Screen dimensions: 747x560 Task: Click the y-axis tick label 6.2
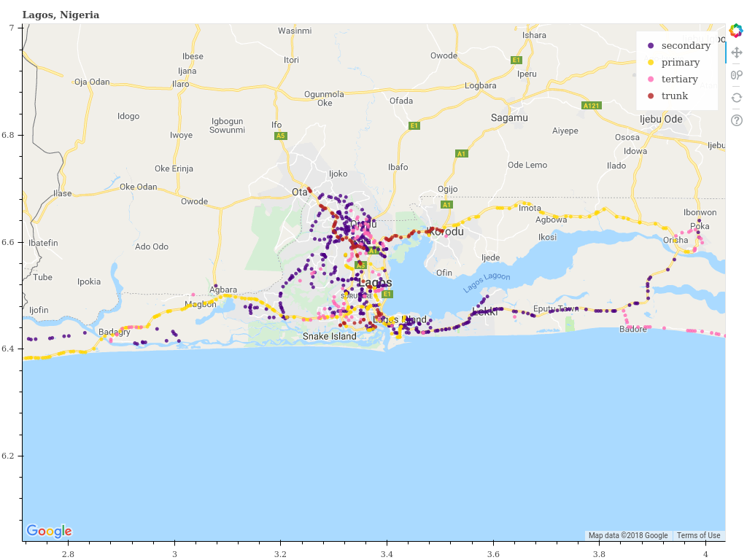coord(8,456)
